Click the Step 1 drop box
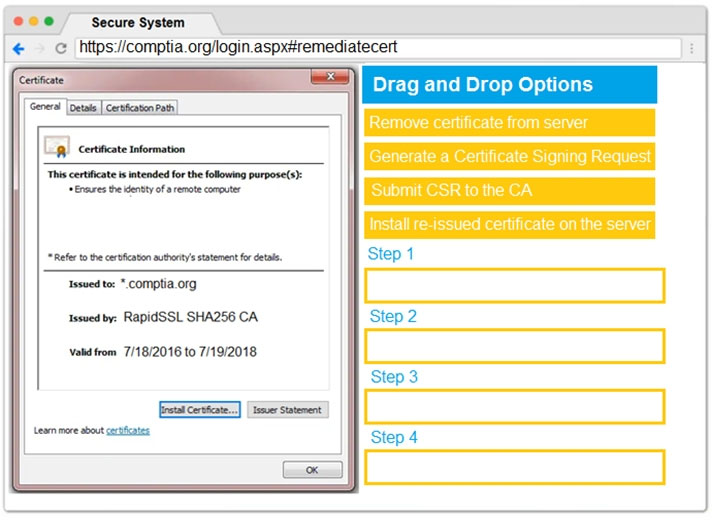The width and height of the screenshot is (712, 520). (x=515, y=286)
